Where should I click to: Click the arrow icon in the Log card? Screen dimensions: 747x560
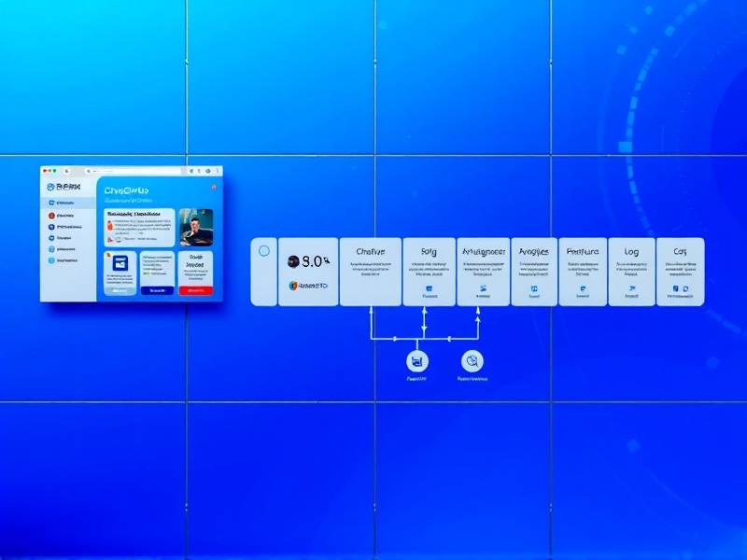[631, 290]
